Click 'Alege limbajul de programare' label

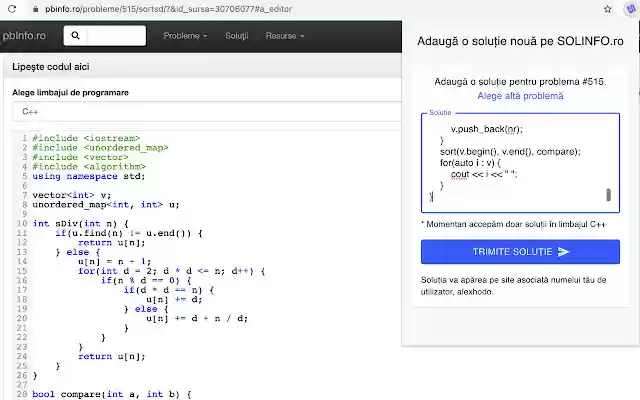[70, 93]
